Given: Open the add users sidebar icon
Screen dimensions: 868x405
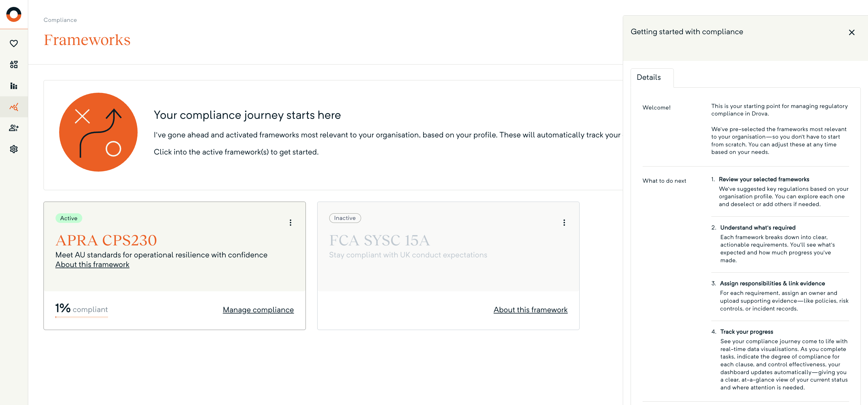Looking at the screenshot, I should 14,128.
